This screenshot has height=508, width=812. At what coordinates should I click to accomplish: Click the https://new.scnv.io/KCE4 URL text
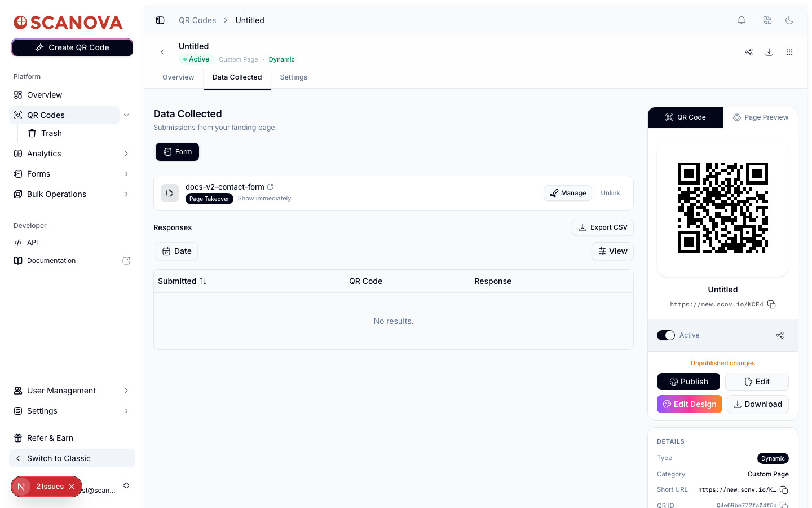coord(717,304)
